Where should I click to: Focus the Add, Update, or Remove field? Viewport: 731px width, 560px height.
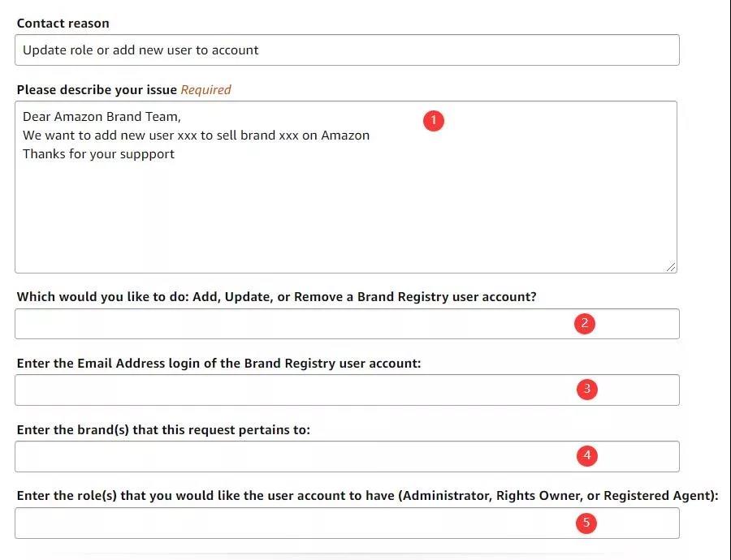(292, 324)
